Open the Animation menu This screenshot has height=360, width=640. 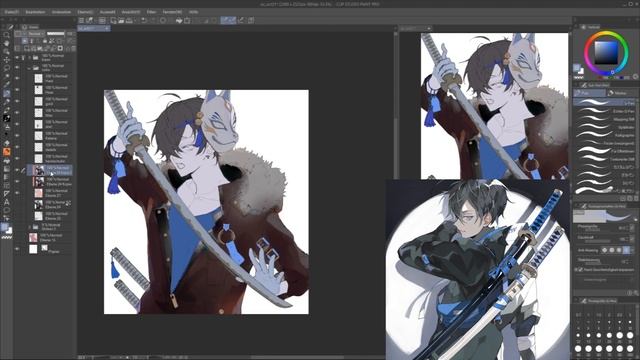coord(61,12)
